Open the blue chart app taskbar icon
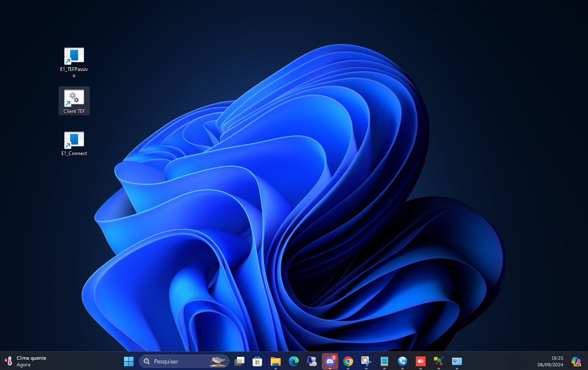The image size is (588, 370). 457,361
